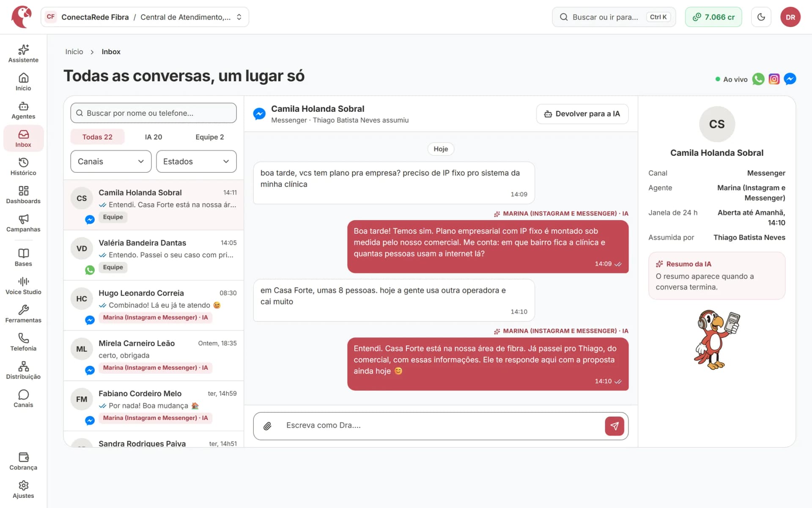Open the Bases section

click(x=23, y=257)
